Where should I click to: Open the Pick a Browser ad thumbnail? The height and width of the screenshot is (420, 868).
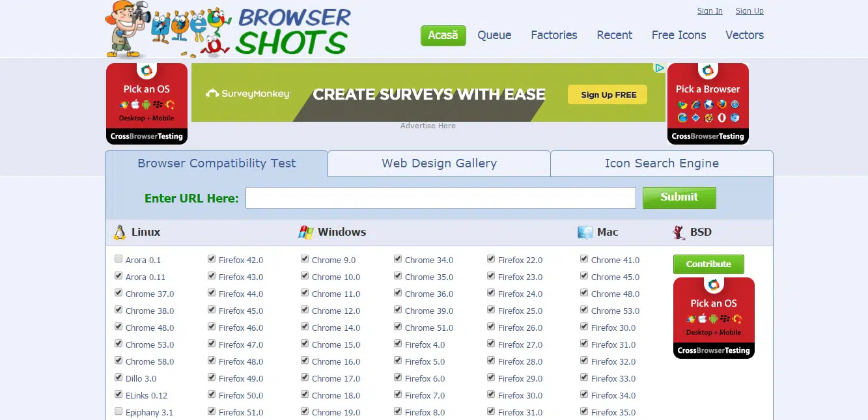point(708,104)
